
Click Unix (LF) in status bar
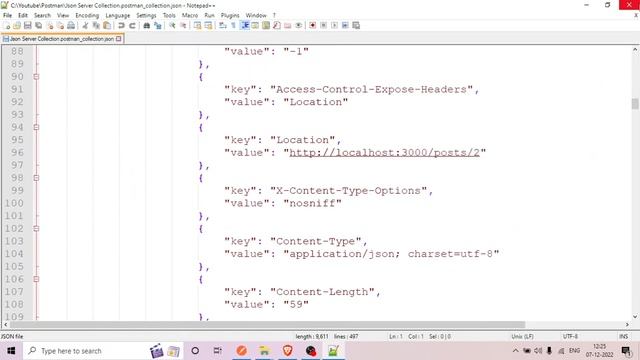[522, 336]
